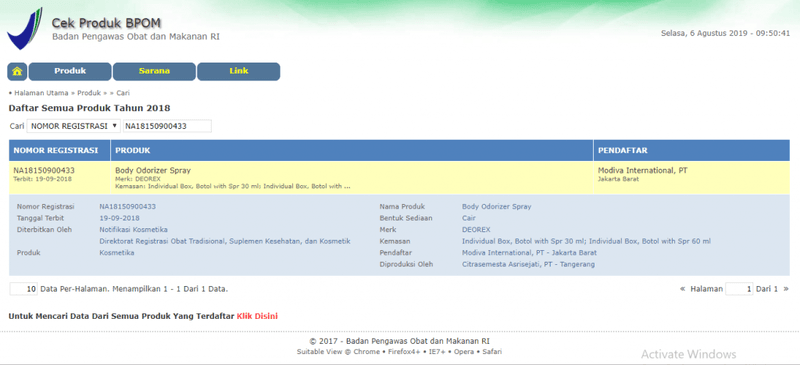Focus the search text field NA18150900433
800x365 pixels.
(x=167, y=126)
